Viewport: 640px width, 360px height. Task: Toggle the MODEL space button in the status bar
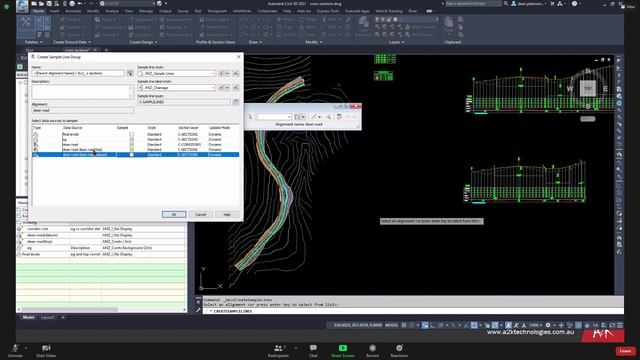tap(391, 325)
